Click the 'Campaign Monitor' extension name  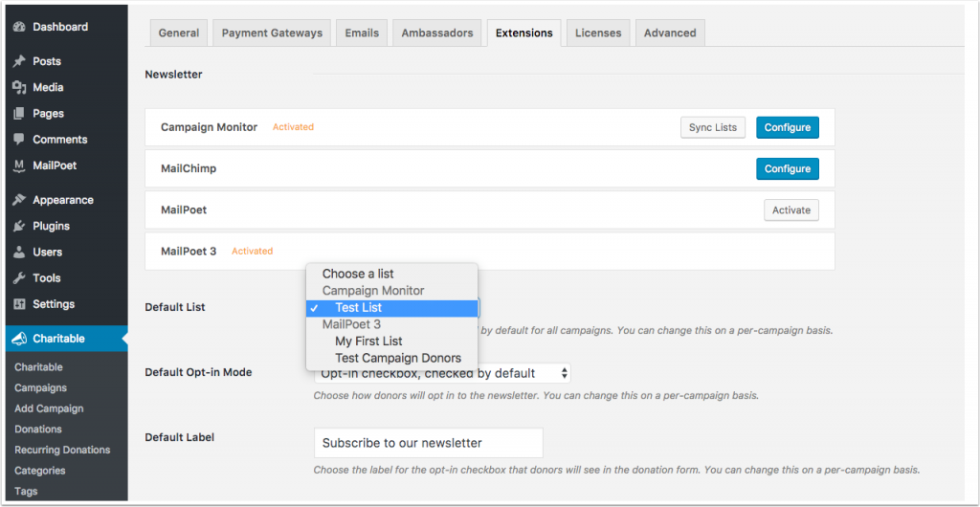coord(209,126)
